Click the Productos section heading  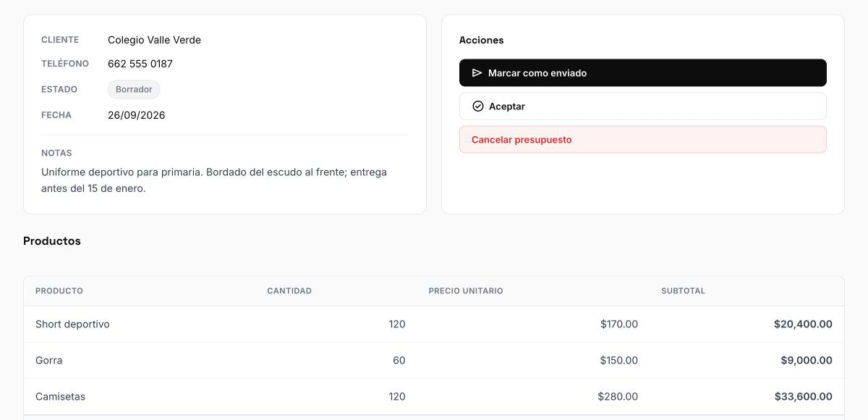click(52, 241)
